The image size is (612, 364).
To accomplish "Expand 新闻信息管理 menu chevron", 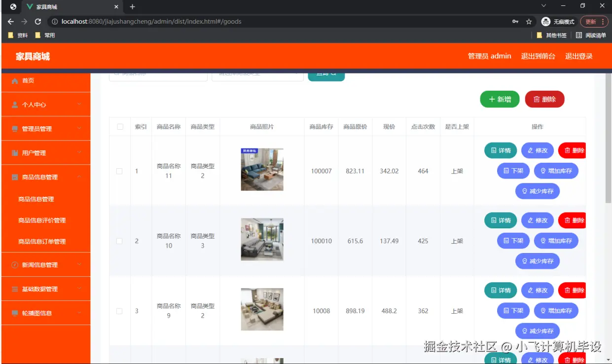I will 79,264.
